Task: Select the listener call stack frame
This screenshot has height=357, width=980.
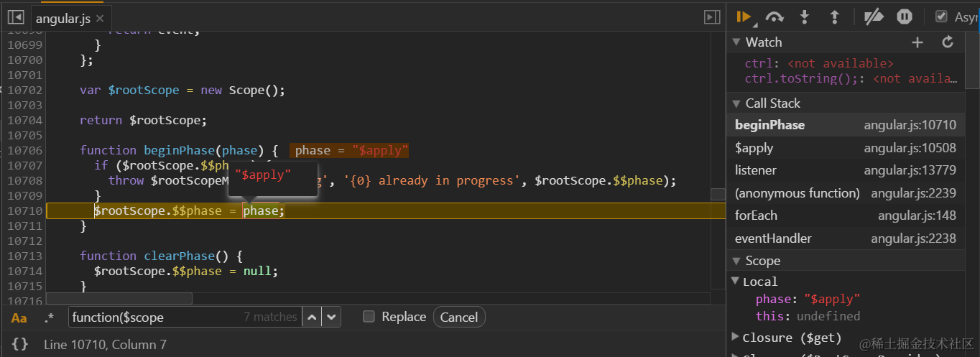Action: [x=846, y=170]
